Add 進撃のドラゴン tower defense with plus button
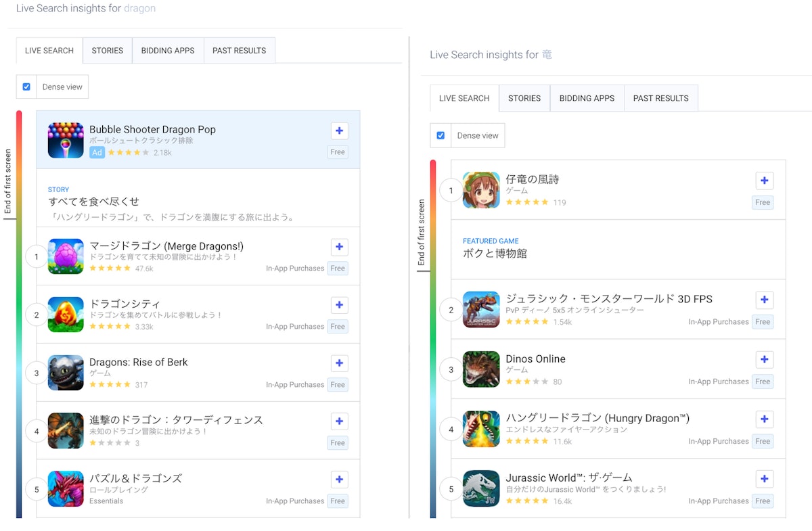The image size is (812, 531). [x=339, y=421]
